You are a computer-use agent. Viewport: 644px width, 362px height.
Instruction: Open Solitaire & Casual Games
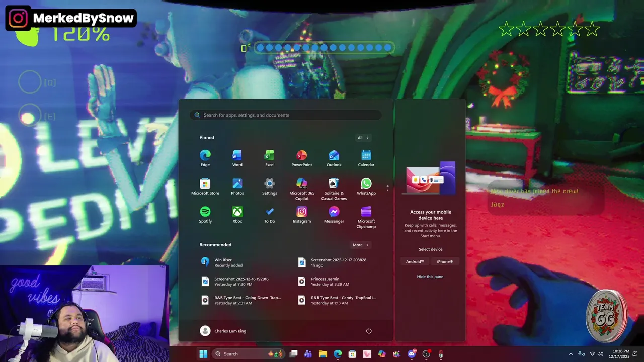tap(334, 189)
